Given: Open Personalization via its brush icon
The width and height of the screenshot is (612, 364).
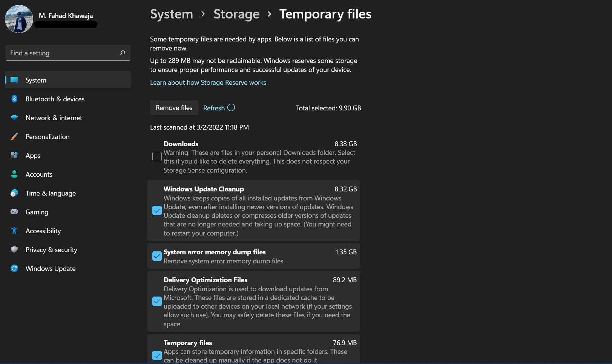Looking at the screenshot, I should coord(14,136).
